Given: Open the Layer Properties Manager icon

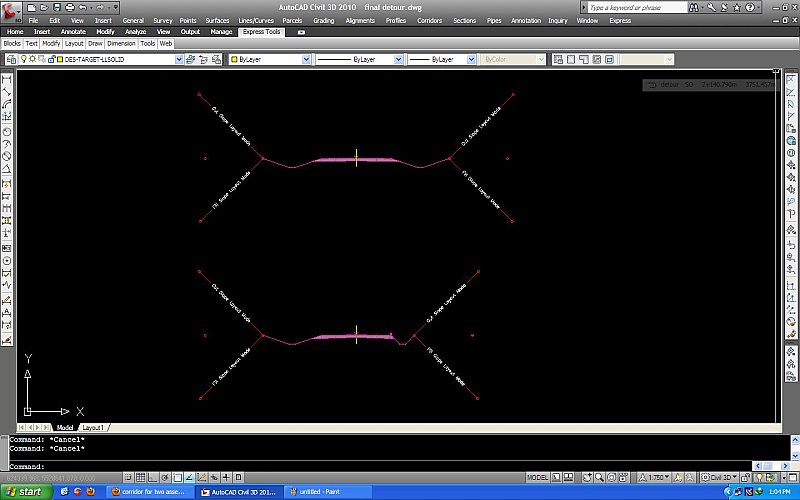Looking at the screenshot, I should click(11, 60).
